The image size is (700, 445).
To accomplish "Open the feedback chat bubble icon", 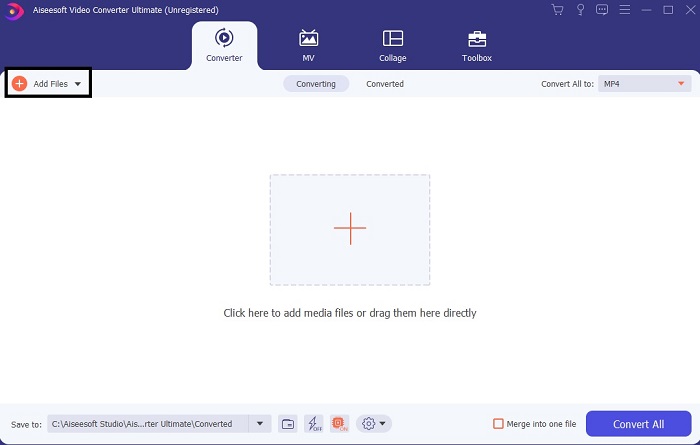I will click(x=600, y=9).
